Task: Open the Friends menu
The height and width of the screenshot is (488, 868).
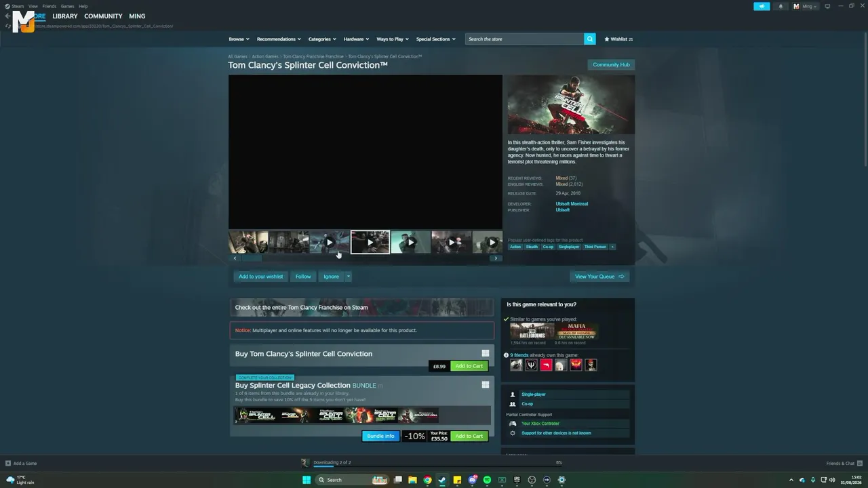Action: tap(50, 6)
